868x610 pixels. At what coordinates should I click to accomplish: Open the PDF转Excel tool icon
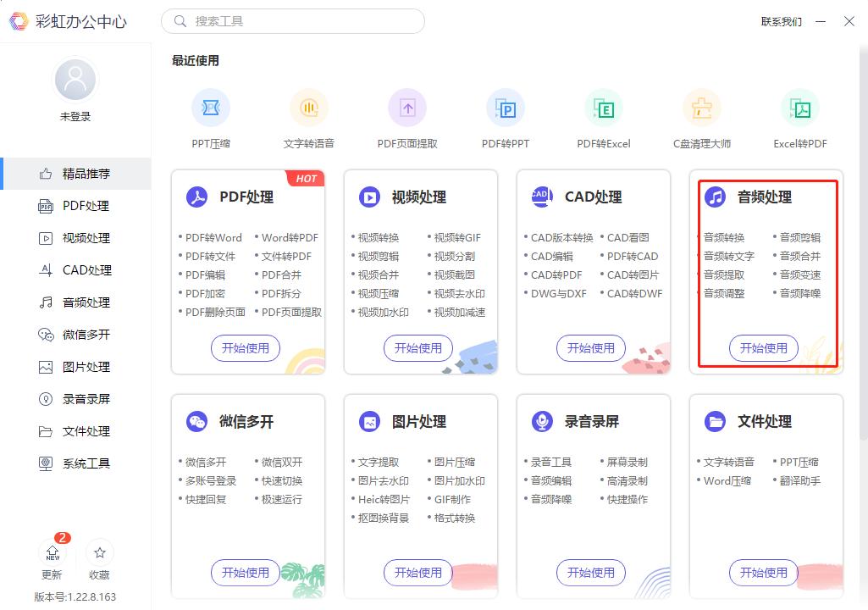tap(604, 108)
